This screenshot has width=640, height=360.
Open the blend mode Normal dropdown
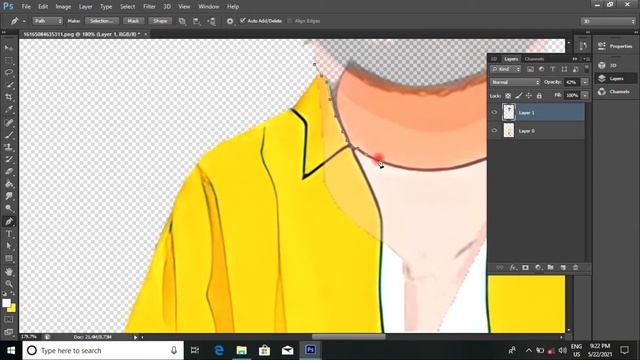(x=515, y=82)
